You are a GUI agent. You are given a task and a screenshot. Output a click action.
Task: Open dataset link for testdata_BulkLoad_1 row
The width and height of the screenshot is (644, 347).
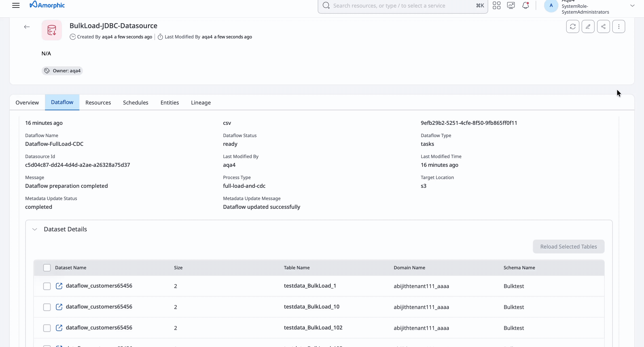click(x=59, y=286)
